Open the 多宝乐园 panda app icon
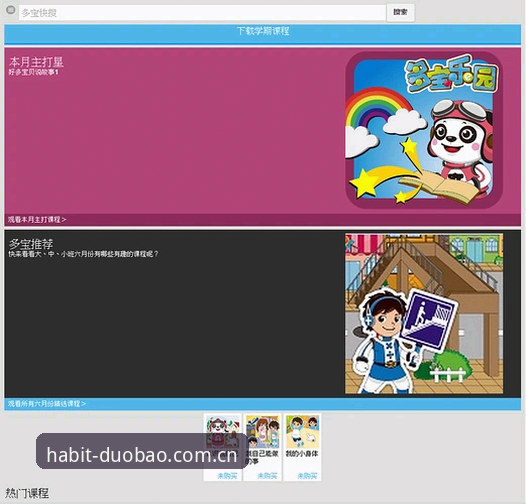The width and height of the screenshot is (526, 504). click(424, 130)
